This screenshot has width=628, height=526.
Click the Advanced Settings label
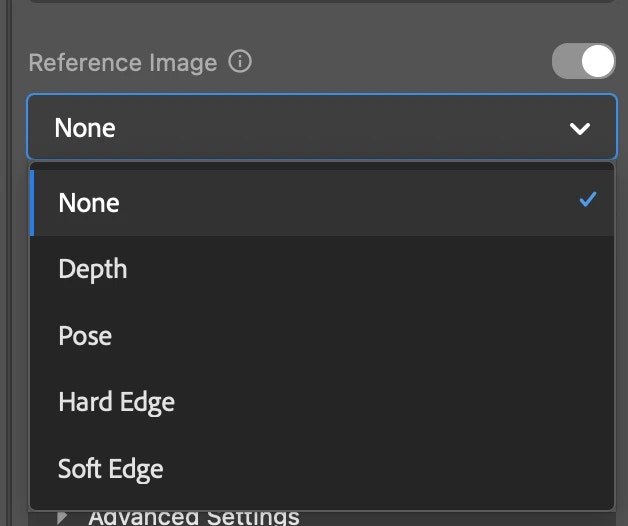point(194,517)
